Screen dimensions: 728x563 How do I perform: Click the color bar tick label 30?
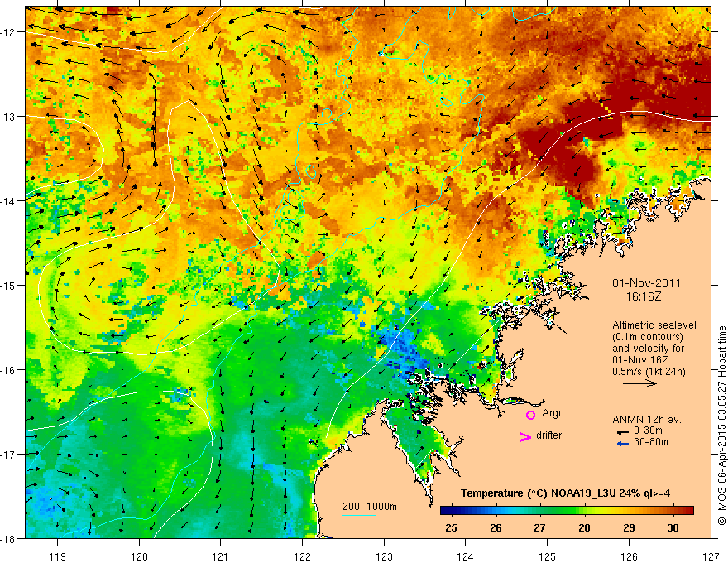click(673, 527)
